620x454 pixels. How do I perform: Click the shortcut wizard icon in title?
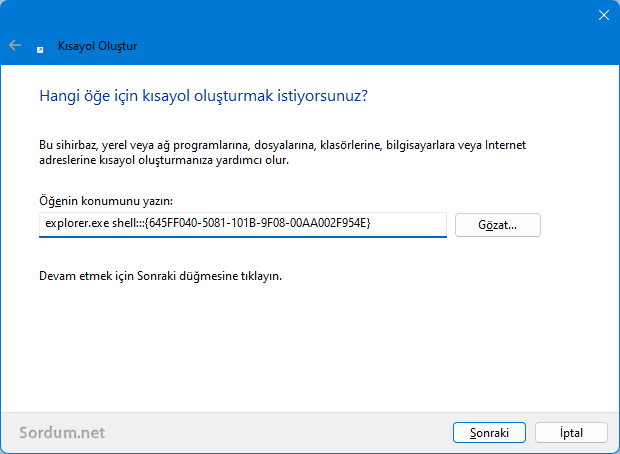click(40, 49)
